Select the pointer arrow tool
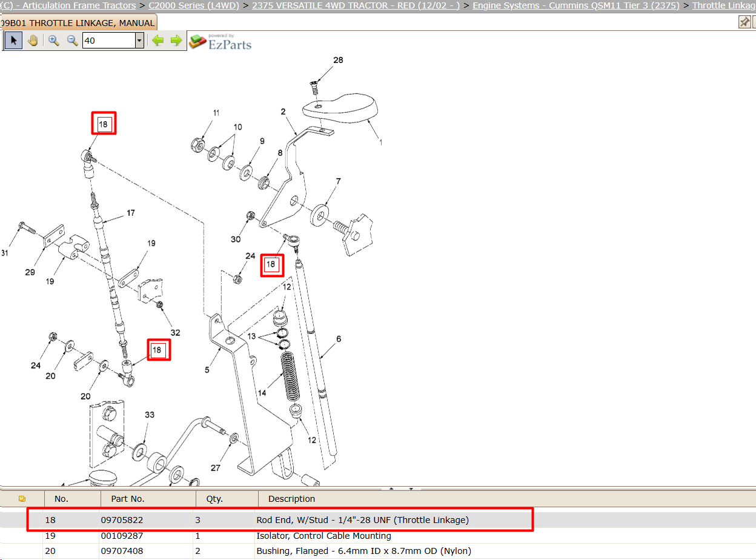This screenshot has width=756, height=560. coord(13,41)
